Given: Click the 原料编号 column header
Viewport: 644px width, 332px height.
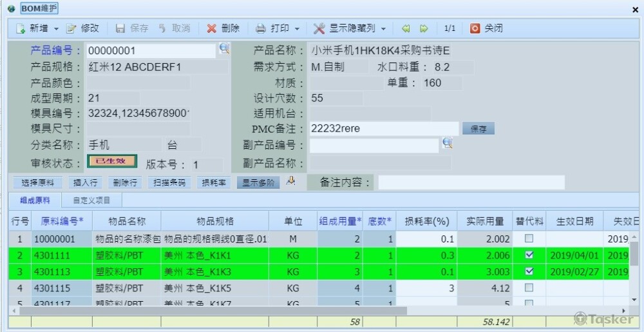Looking at the screenshot, I should (x=62, y=222).
